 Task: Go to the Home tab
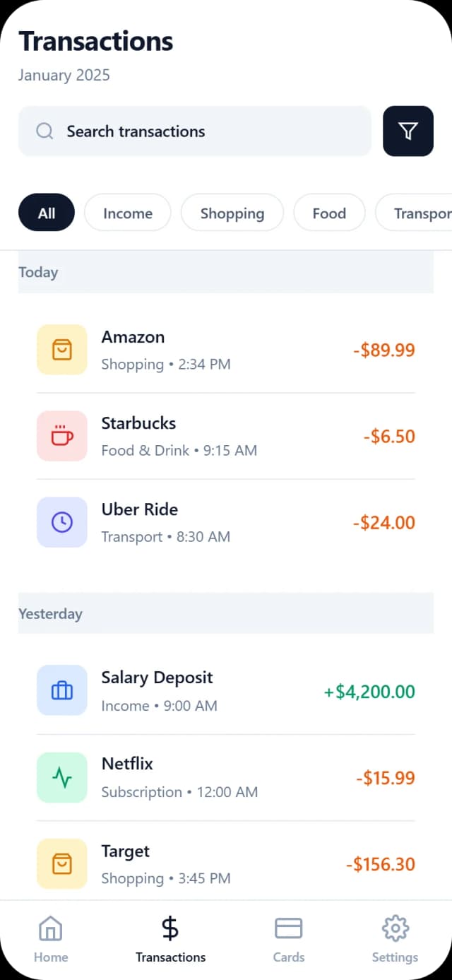pos(50,936)
